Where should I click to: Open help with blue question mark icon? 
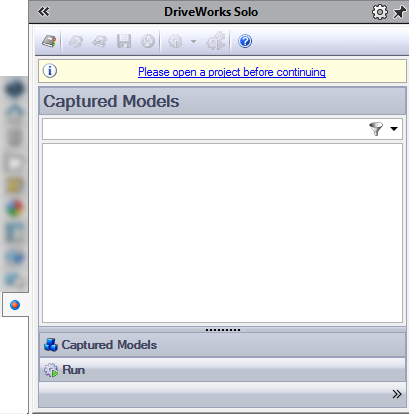pyautogui.click(x=245, y=41)
